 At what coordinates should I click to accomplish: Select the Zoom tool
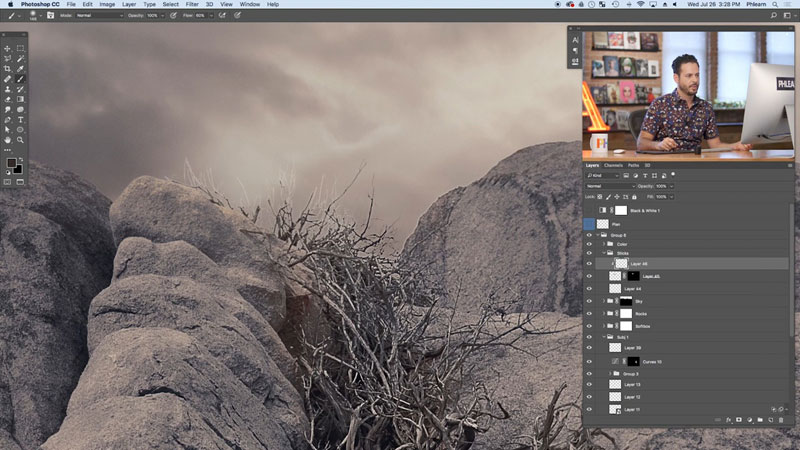[20, 140]
